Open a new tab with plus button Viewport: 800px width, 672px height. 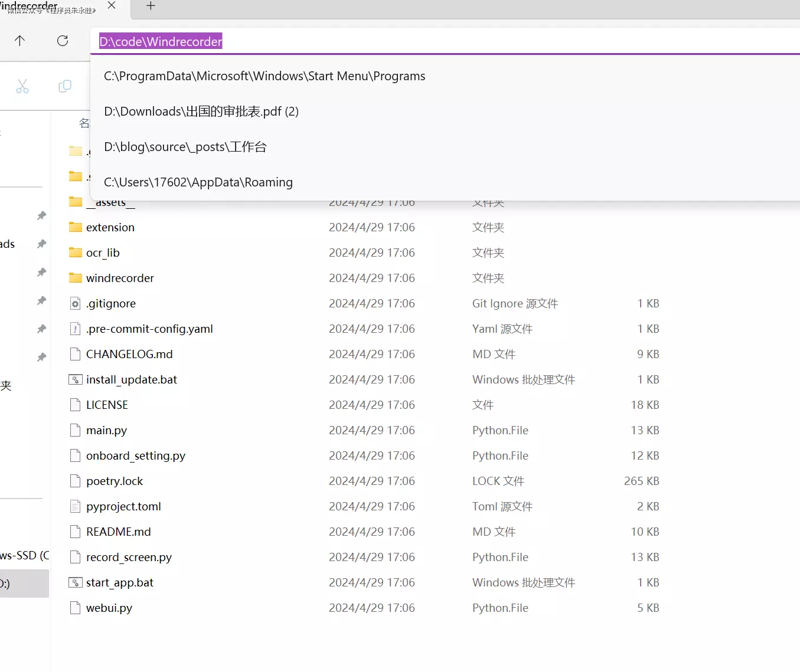click(151, 6)
